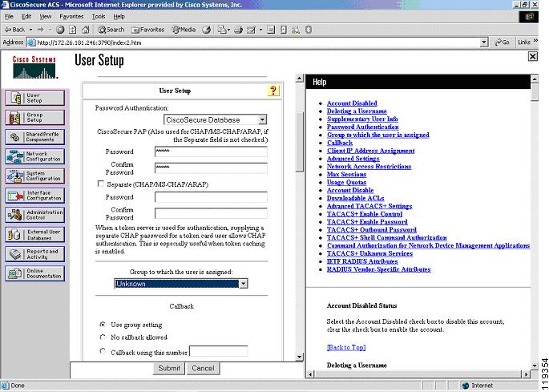Screen dimensions: 549x392
Task: Click the Print icon in the toolbar
Action: pyautogui.click(x=239, y=30)
